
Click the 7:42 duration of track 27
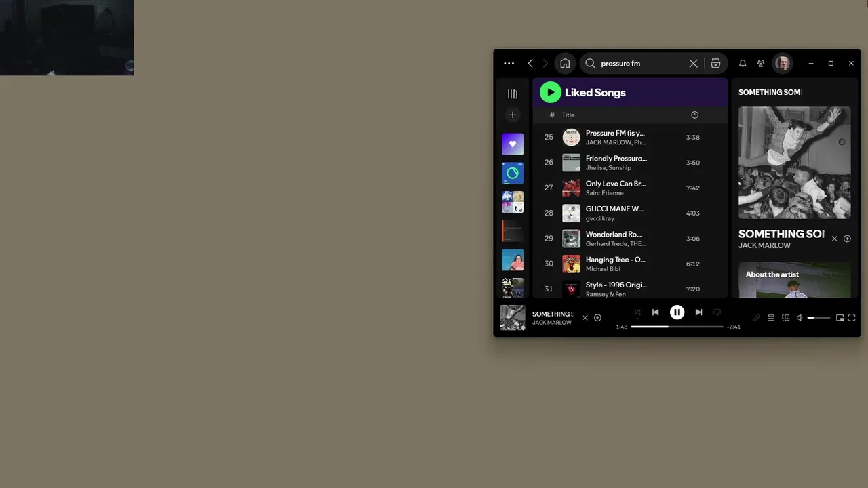point(693,188)
